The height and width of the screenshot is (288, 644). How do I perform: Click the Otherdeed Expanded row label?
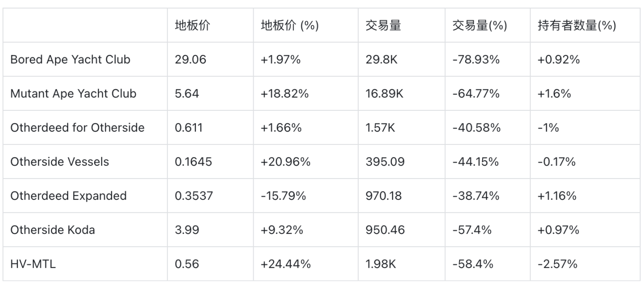[68, 196]
